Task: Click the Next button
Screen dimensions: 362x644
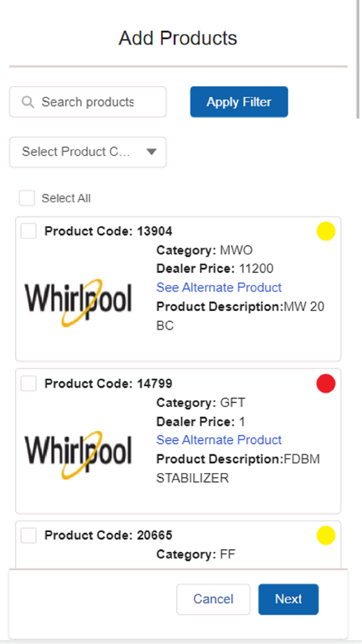Action: pos(288,599)
